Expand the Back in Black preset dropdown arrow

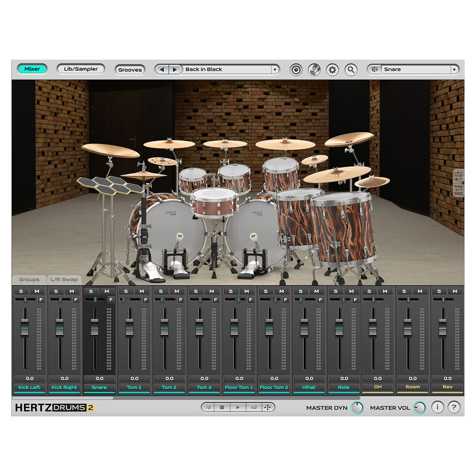coord(274,69)
